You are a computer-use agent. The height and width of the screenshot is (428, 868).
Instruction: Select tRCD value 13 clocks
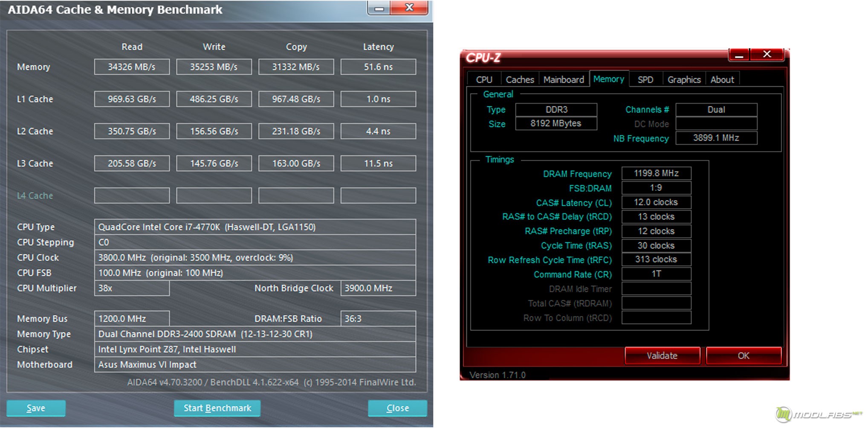click(x=656, y=217)
